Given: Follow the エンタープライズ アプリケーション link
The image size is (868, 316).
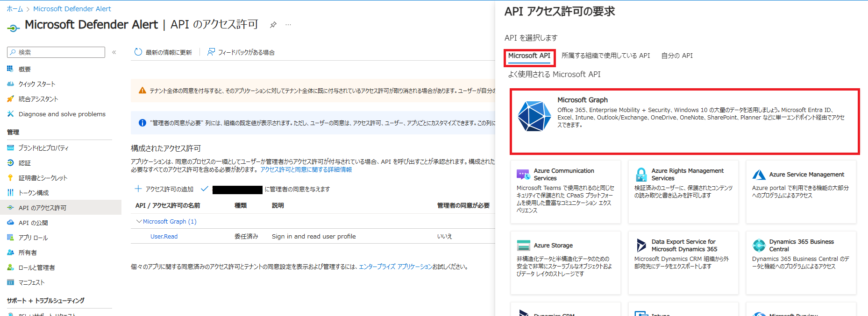Looking at the screenshot, I should click(396, 267).
